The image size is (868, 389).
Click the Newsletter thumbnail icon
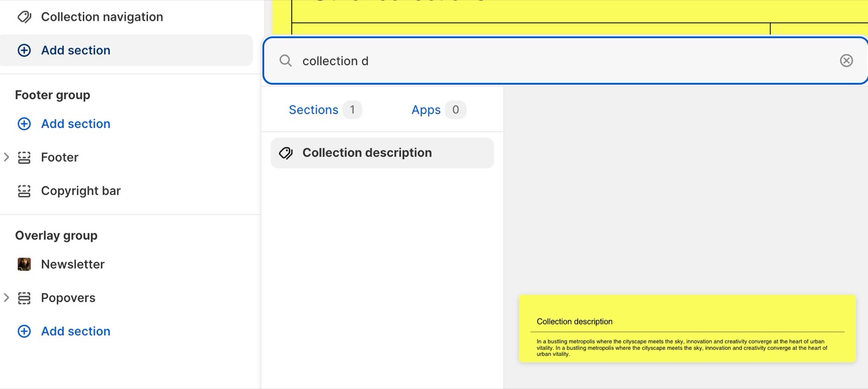24,264
